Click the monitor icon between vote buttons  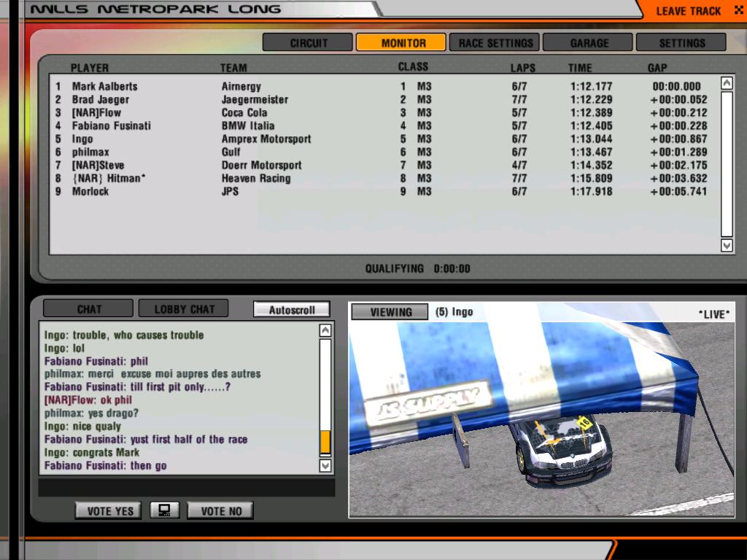click(x=165, y=510)
